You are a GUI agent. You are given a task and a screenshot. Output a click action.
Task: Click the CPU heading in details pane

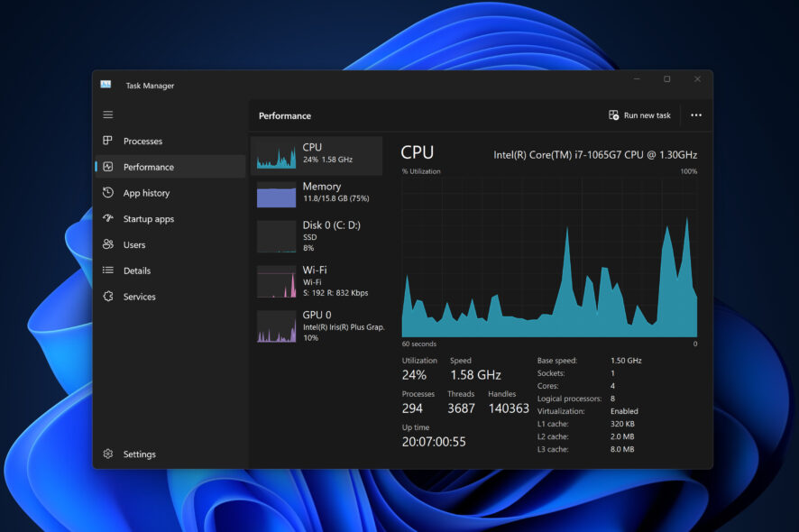point(417,152)
